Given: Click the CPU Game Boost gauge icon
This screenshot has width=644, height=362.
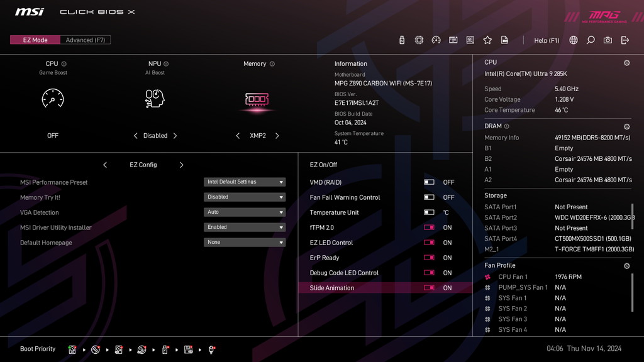Looking at the screenshot, I should 53,99.
